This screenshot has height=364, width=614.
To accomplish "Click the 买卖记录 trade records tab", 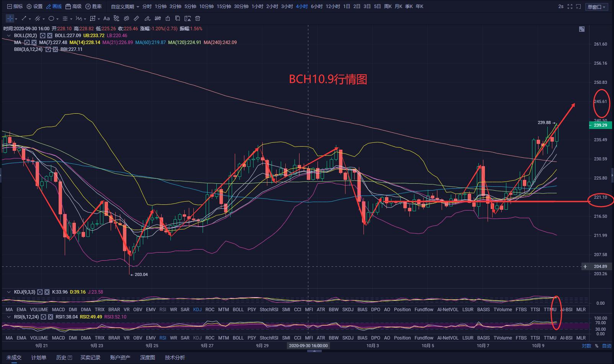I will pos(90,357).
